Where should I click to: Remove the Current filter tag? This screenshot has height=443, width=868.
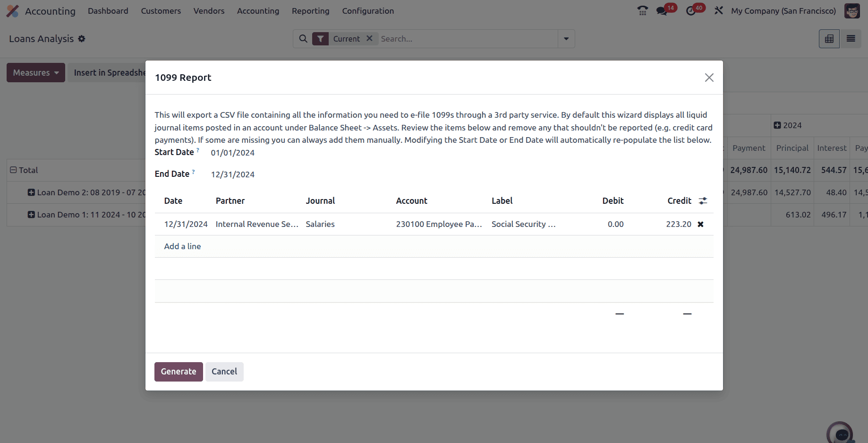(370, 39)
